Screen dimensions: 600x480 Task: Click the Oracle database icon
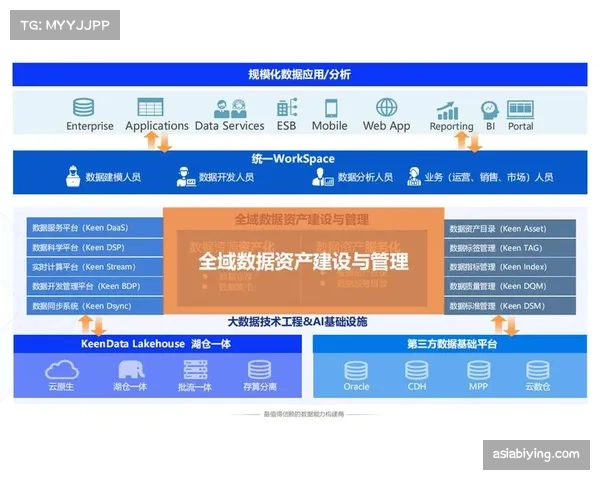(x=356, y=371)
